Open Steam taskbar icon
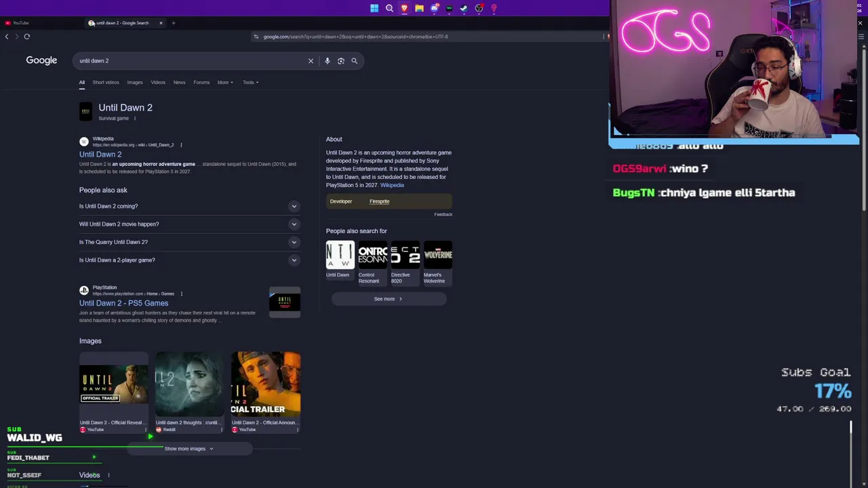 (x=464, y=8)
